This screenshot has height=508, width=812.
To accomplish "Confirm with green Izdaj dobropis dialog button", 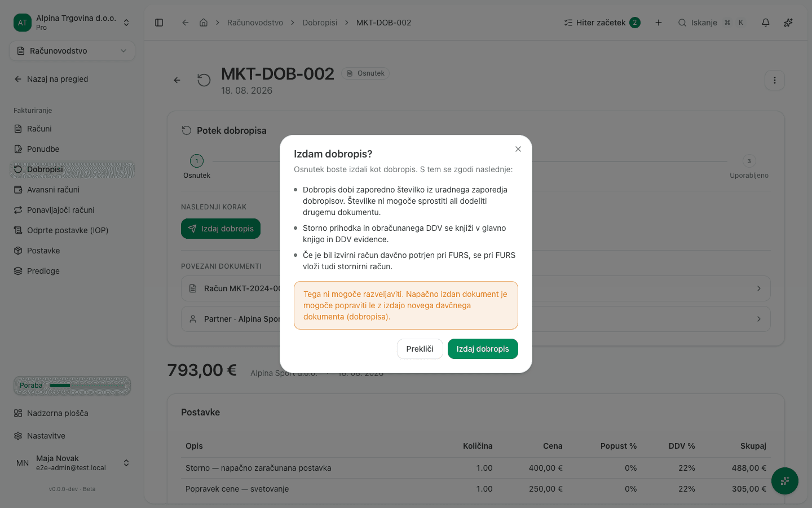I will [483, 349].
